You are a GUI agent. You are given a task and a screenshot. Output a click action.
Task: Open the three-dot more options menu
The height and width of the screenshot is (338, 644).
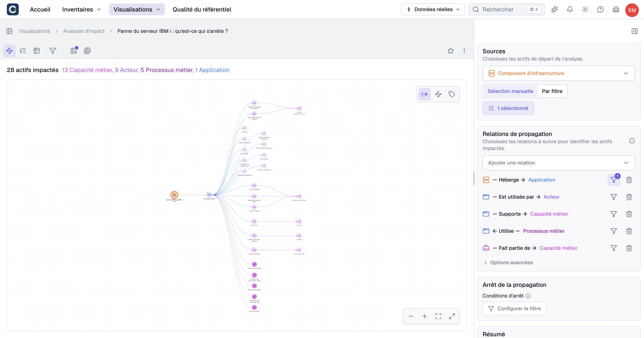tap(464, 51)
